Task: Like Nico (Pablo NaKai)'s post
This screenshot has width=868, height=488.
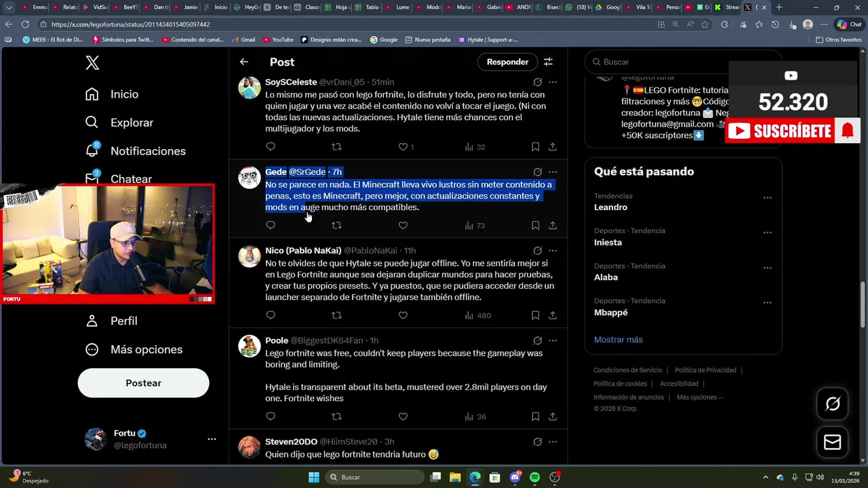Action: [403, 315]
